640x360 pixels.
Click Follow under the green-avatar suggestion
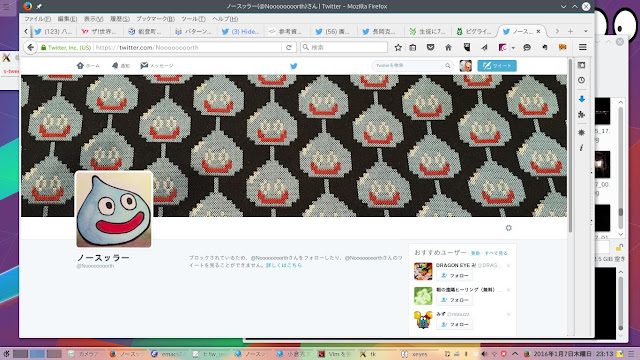tap(455, 300)
